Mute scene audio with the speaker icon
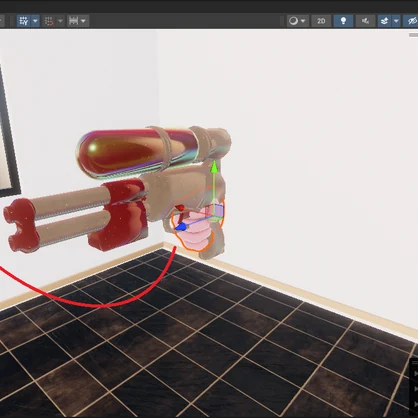Screen dimensions: 418x418 click(365, 21)
